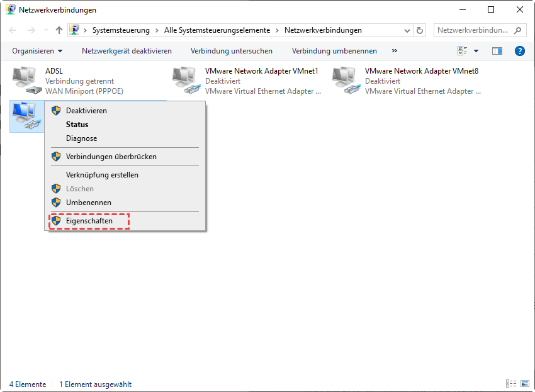Click Verbindung untersuchen toolbar button
The image size is (535, 392).
pyautogui.click(x=232, y=51)
